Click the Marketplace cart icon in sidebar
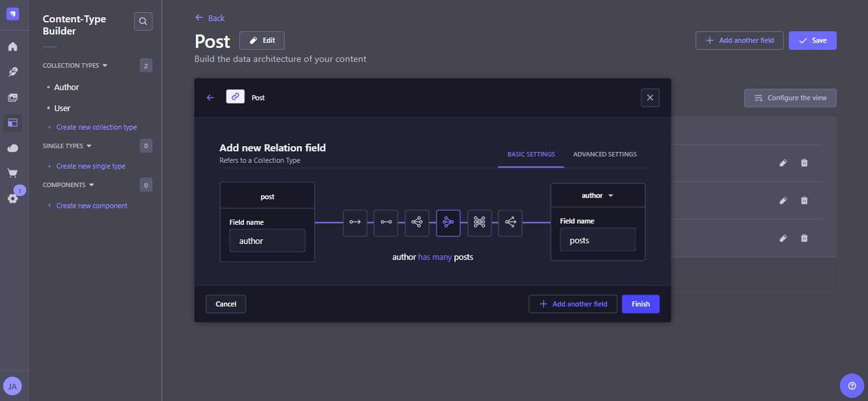The height and width of the screenshot is (401, 868). tap(13, 173)
